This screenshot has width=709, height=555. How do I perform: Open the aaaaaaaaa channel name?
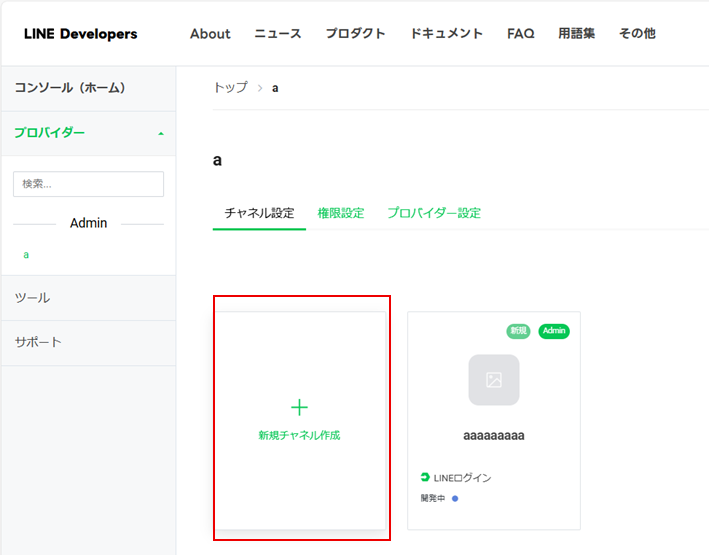pos(494,436)
